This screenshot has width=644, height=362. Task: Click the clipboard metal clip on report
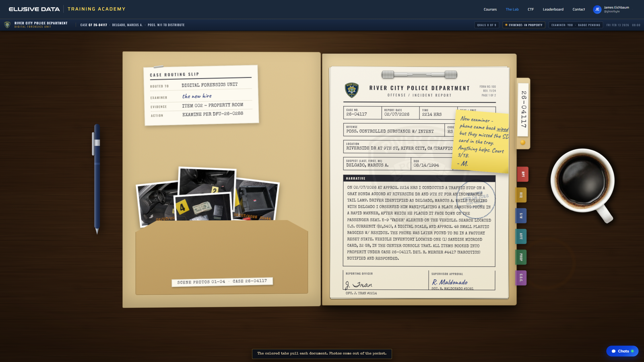[419, 74]
